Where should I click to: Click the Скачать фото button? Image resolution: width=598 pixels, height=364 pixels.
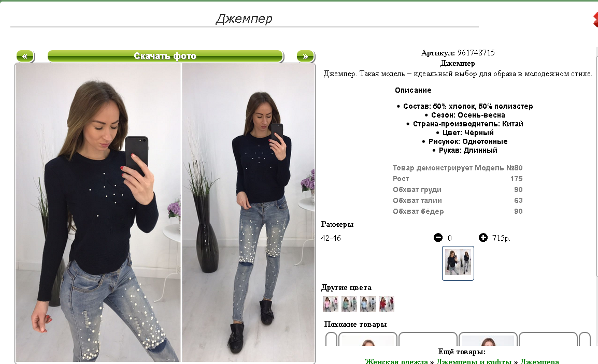pyautogui.click(x=165, y=56)
